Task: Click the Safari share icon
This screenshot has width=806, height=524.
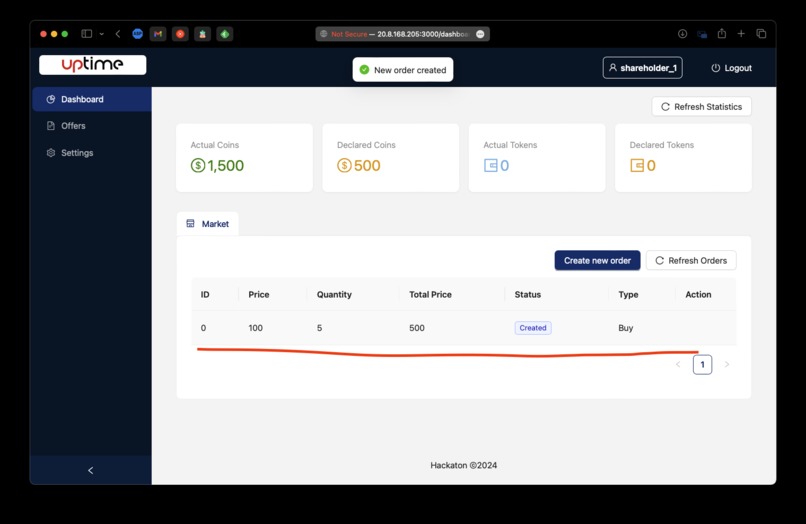Action: (x=722, y=33)
